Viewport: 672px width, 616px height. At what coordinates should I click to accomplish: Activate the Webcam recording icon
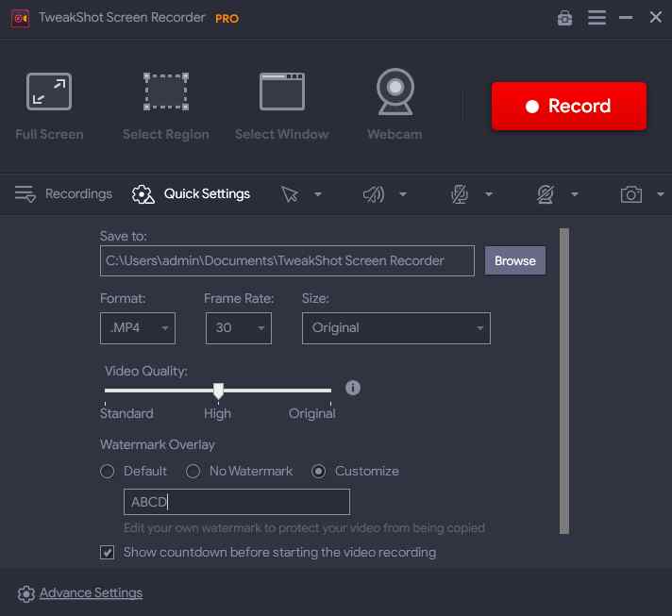point(395,92)
